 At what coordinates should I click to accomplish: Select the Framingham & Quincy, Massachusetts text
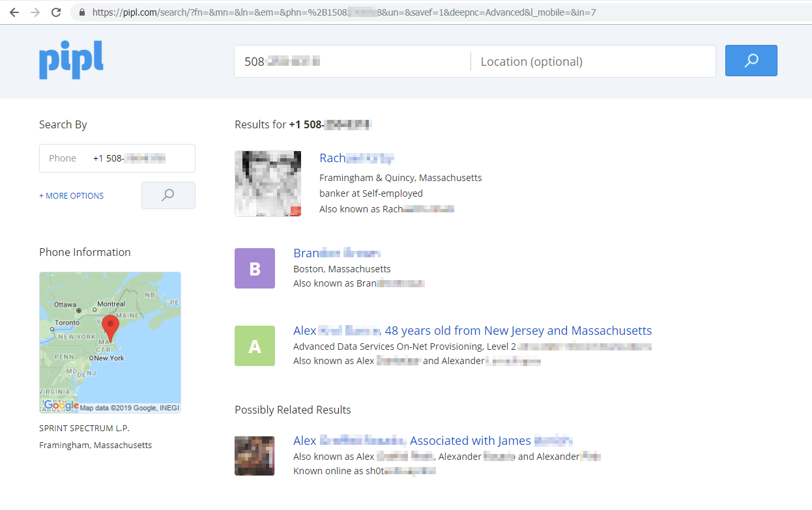point(401,178)
